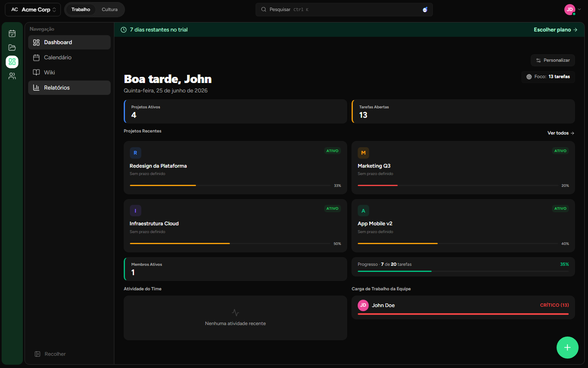Open the App Mobile v2 project
The image size is (588, 368).
(463, 226)
